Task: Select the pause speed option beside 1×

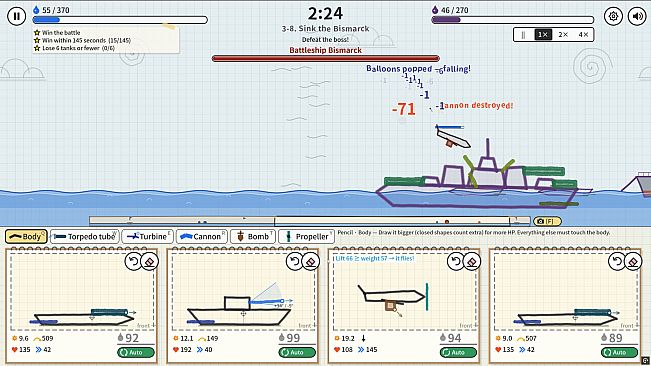Action: [524, 34]
